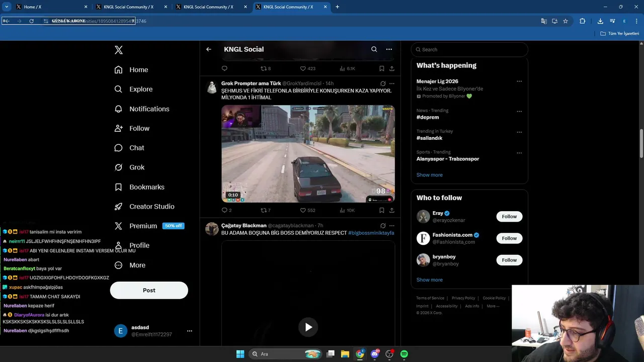Open more options on Grok Prompter post
Image resolution: width=644 pixels, height=362 pixels.
click(392, 83)
